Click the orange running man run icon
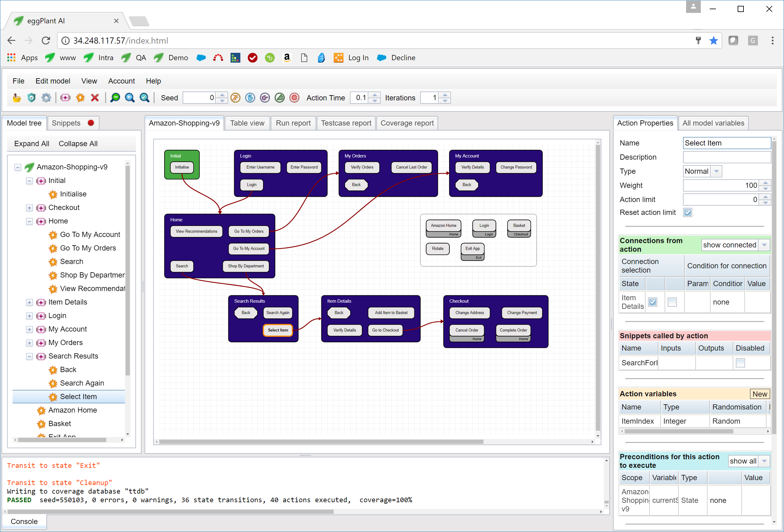Viewport: 784px width, 532px height. [x=235, y=98]
